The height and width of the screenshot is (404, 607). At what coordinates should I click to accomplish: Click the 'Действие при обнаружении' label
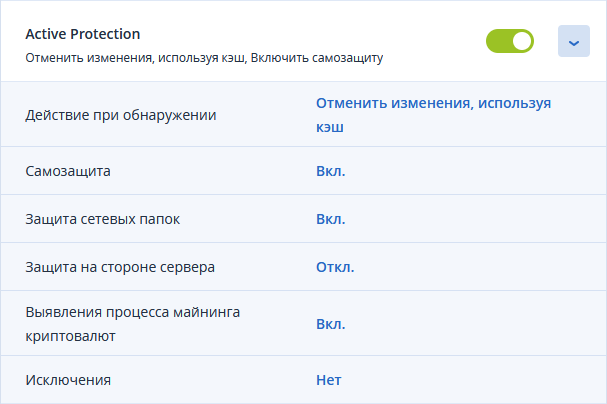(x=120, y=115)
